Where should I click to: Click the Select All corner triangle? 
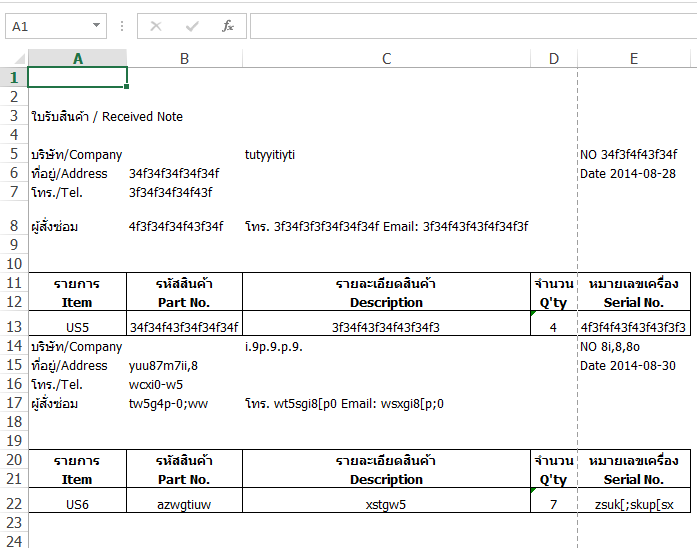pos(20,59)
